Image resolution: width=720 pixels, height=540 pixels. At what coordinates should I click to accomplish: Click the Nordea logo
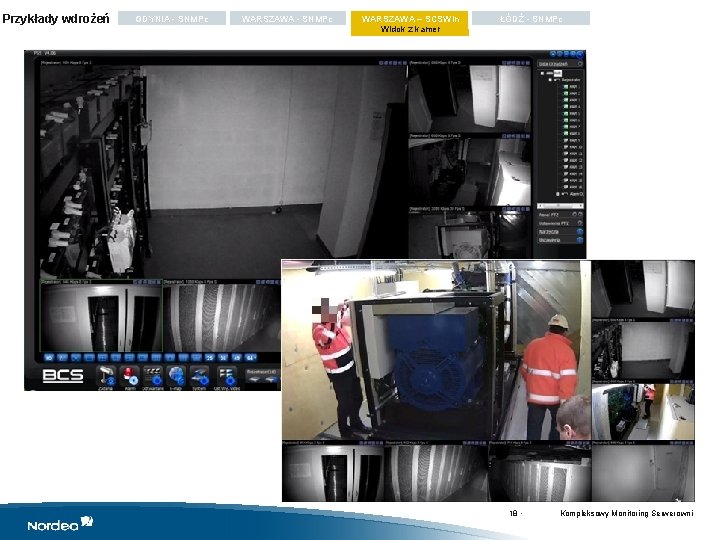60,523
